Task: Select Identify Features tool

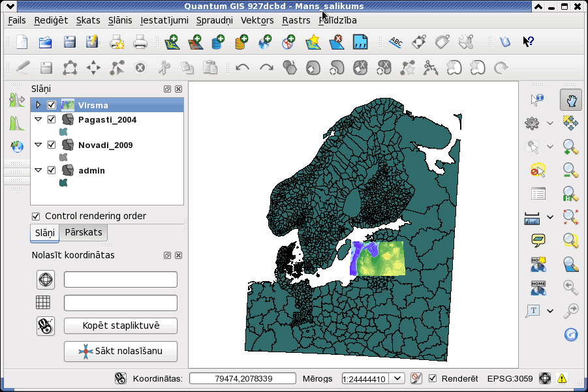Action: click(x=537, y=100)
